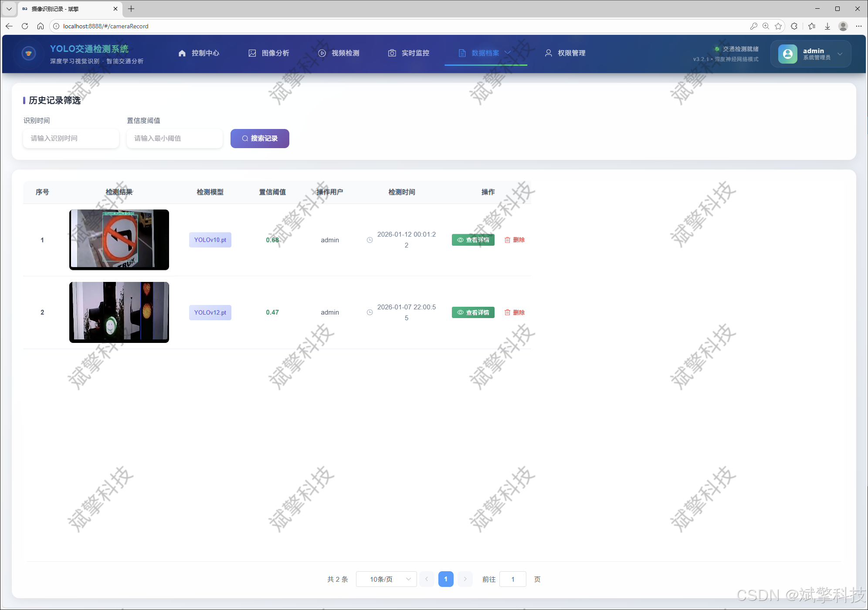Click the browser zoom magnifier icon

coord(766,26)
